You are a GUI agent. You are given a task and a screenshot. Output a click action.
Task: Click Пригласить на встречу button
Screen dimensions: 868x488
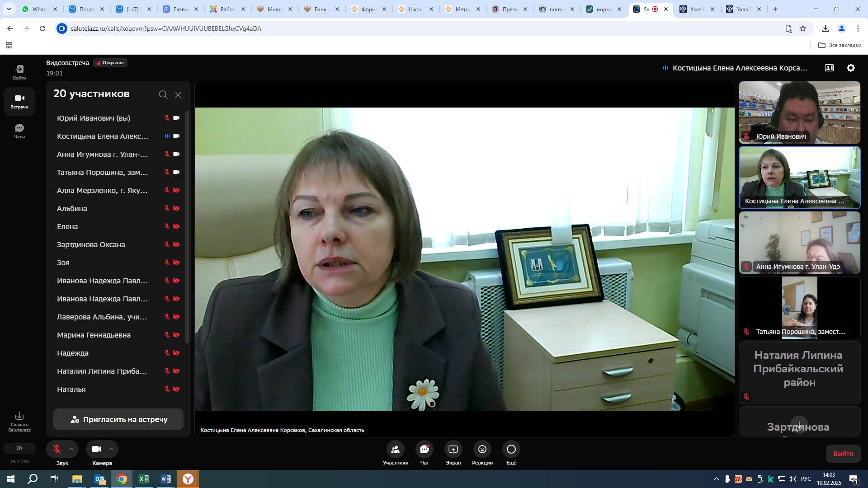pyautogui.click(x=118, y=419)
